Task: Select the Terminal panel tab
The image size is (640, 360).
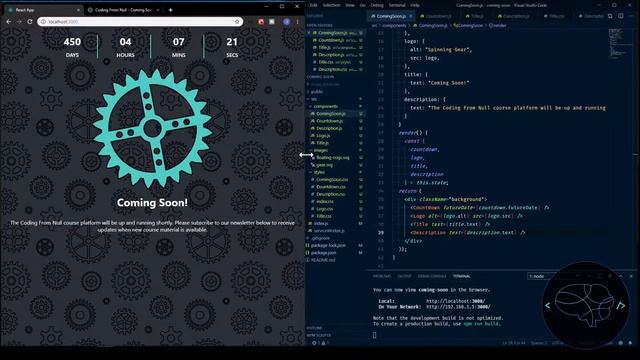Action: 461,276
